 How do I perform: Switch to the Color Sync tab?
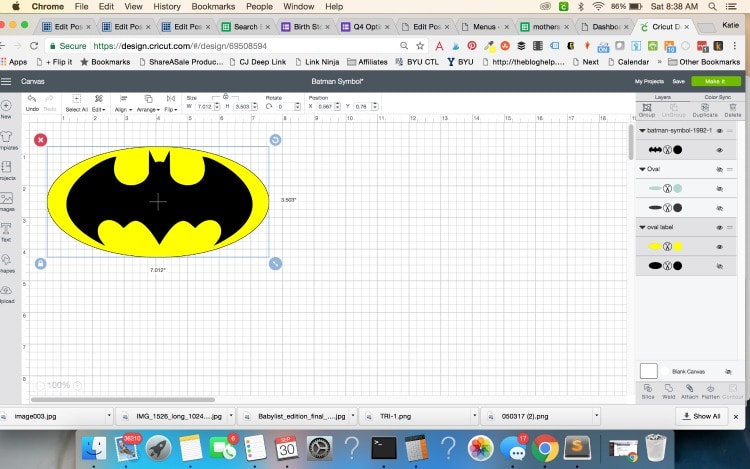tap(717, 97)
